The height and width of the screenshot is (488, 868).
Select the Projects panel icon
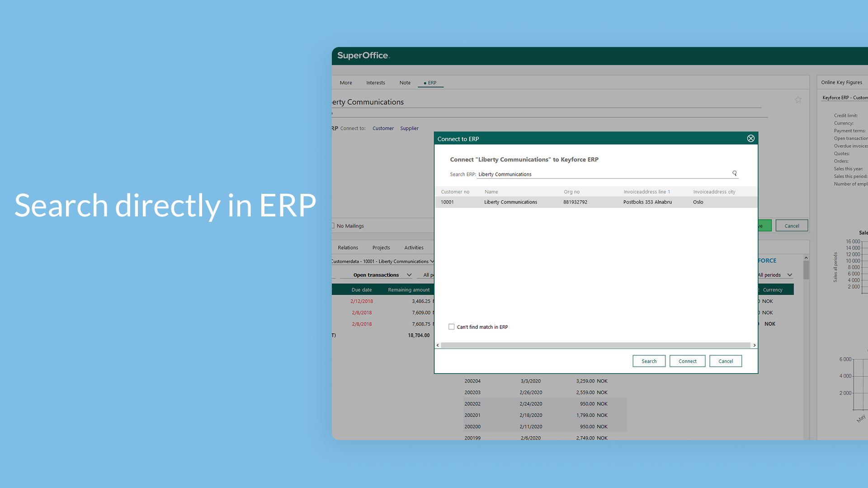[381, 247]
